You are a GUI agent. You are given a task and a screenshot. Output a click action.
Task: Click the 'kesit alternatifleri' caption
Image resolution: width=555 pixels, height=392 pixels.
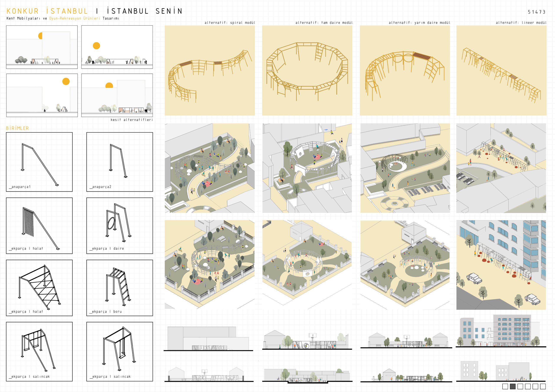[132, 120]
